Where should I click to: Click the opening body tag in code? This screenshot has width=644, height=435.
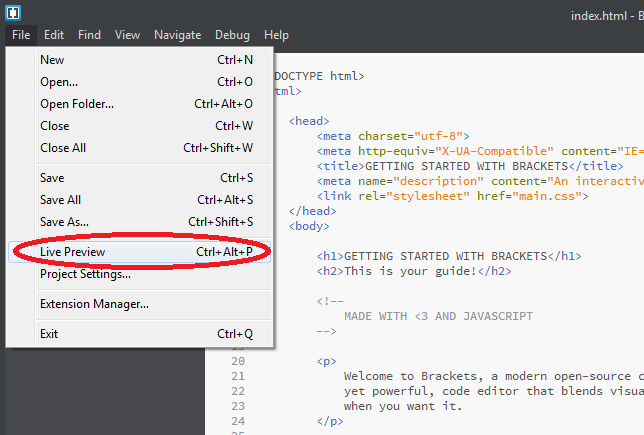coord(309,226)
